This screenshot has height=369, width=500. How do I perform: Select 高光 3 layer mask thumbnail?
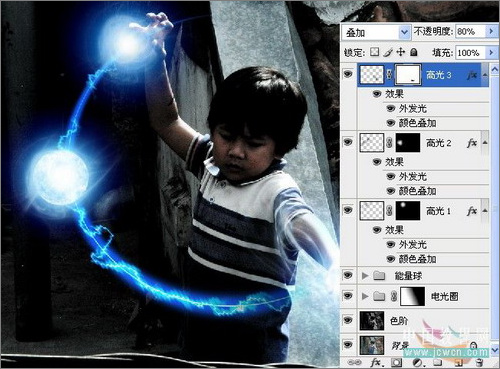click(x=408, y=75)
